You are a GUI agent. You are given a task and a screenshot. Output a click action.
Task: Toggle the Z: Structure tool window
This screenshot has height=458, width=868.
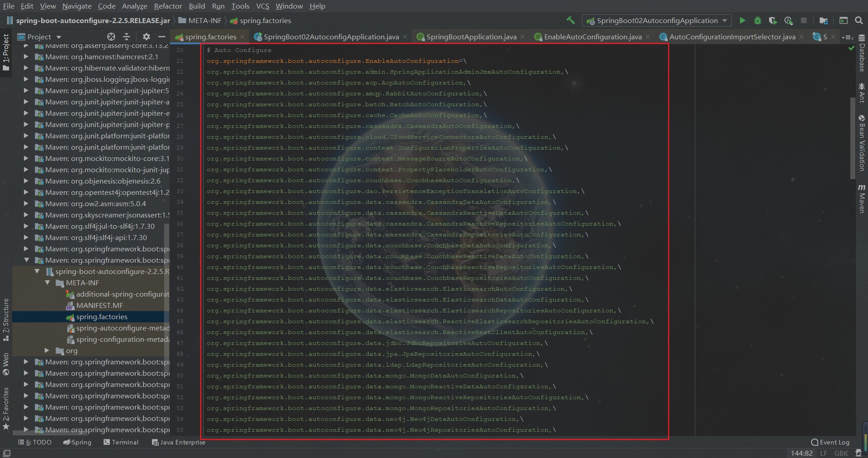click(6, 320)
